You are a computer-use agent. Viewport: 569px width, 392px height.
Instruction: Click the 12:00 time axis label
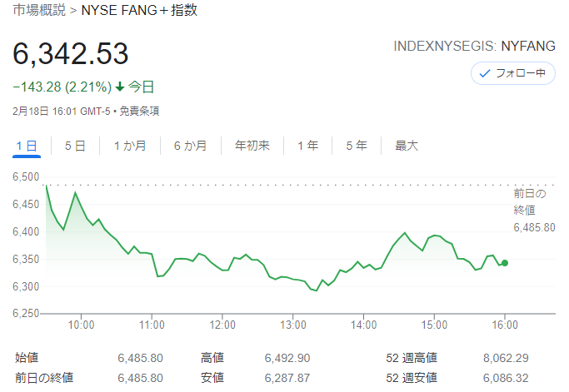click(222, 325)
